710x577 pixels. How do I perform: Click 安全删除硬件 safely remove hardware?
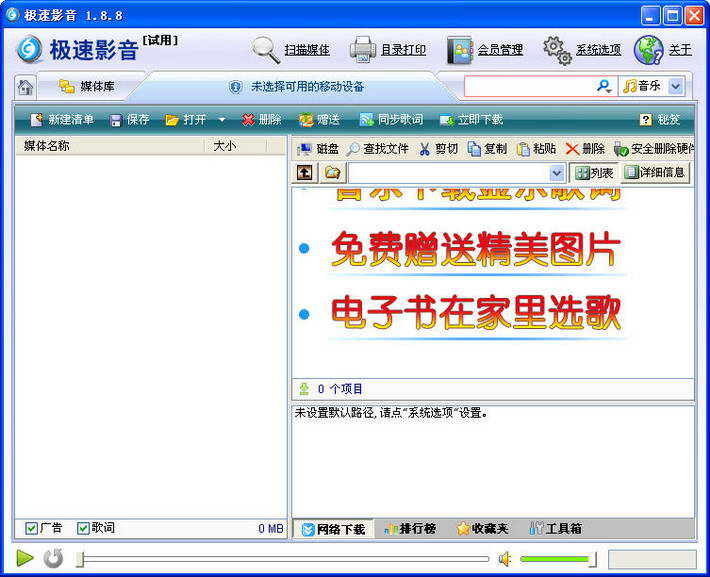[x=653, y=149]
